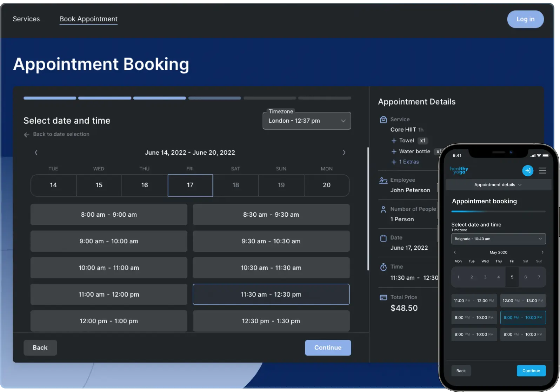The height and width of the screenshot is (392, 560).
Task: Click the login icon on phone mockup
Action: (527, 171)
